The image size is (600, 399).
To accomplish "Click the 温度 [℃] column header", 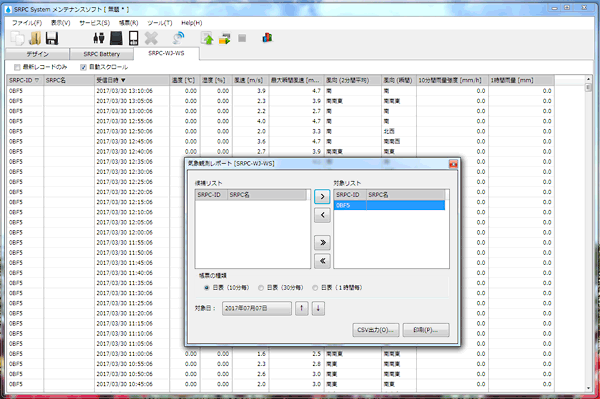I will [x=185, y=80].
